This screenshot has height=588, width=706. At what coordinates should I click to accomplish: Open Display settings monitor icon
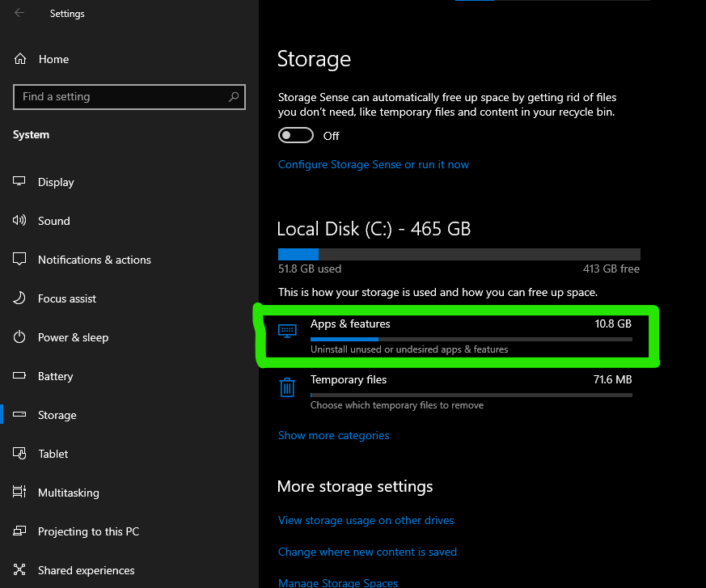(x=19, y=181)
